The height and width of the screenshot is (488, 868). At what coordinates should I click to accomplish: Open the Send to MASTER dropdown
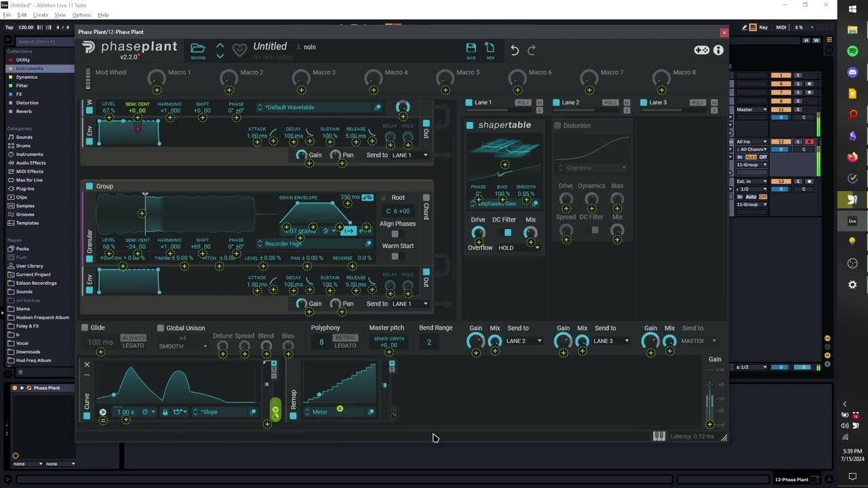coord(699,341)
